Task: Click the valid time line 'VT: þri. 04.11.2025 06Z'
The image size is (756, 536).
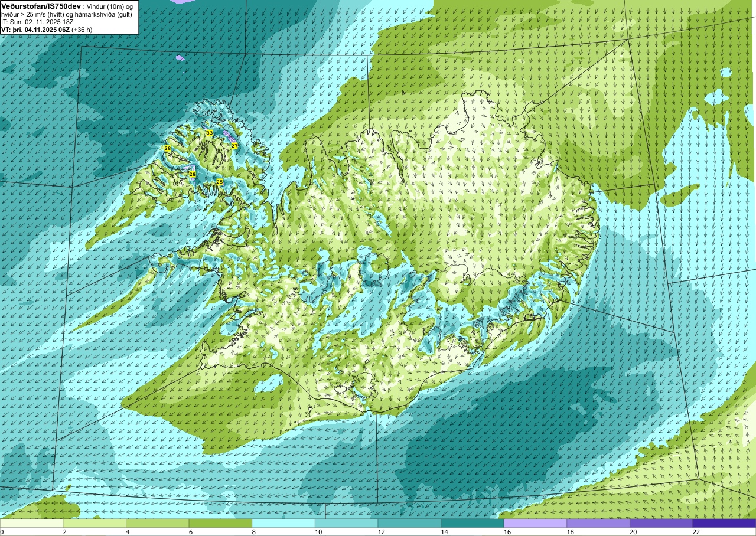Action: point(47,30)
